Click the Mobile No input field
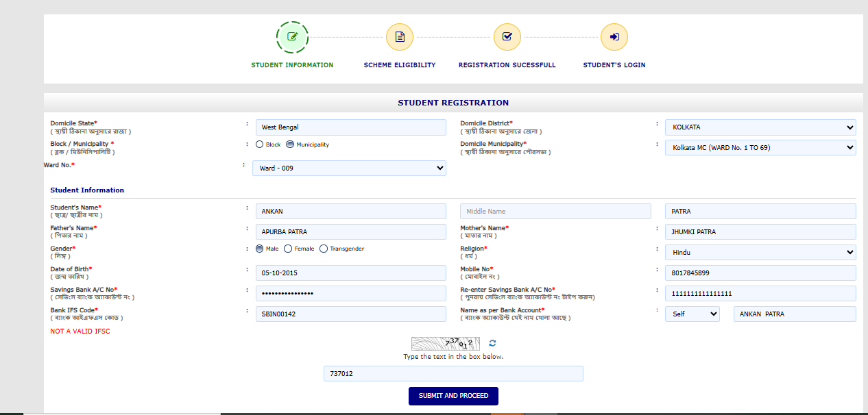 (760, 273)
